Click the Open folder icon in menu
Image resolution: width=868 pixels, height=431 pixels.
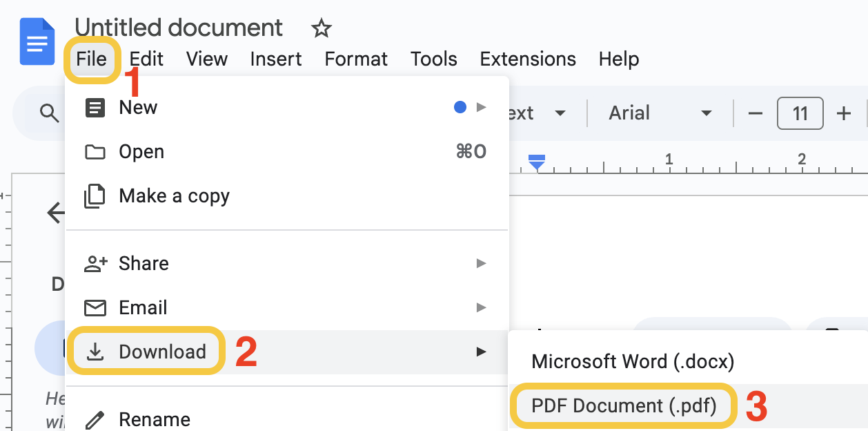click(95, 152)
